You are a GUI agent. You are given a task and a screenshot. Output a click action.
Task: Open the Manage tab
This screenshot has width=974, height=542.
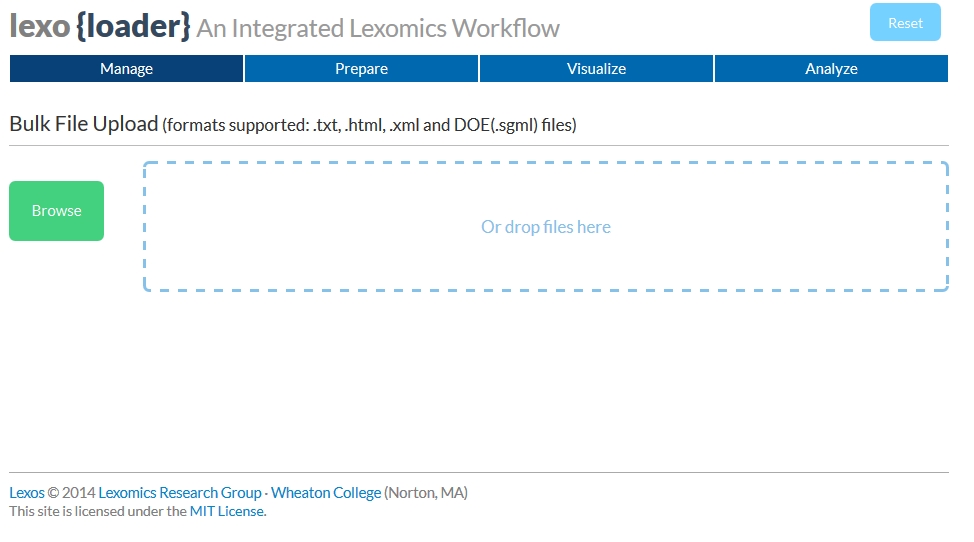[126, 68]
